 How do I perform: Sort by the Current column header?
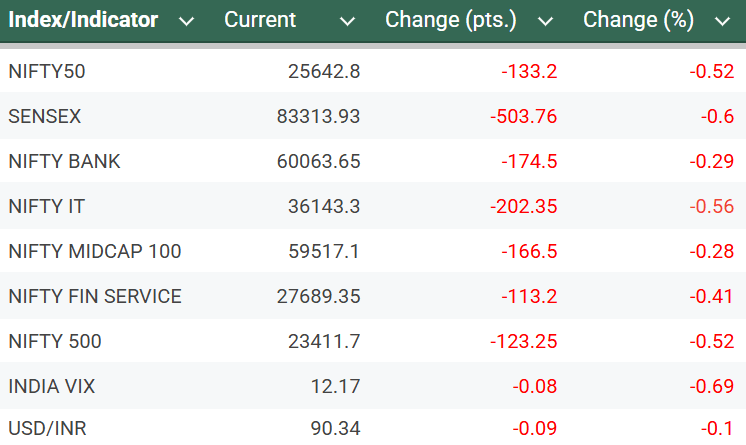pyautogui.click(x=260, y=20)
